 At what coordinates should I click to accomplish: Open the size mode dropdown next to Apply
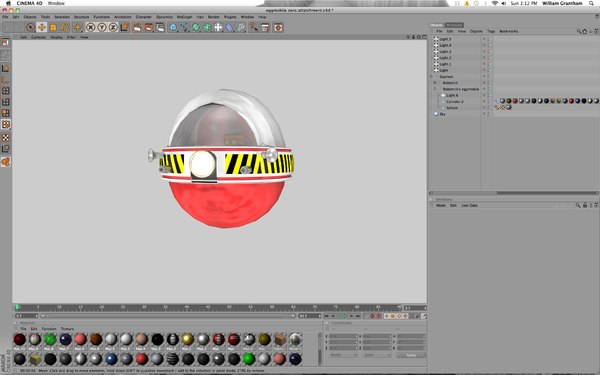point(377,355)
